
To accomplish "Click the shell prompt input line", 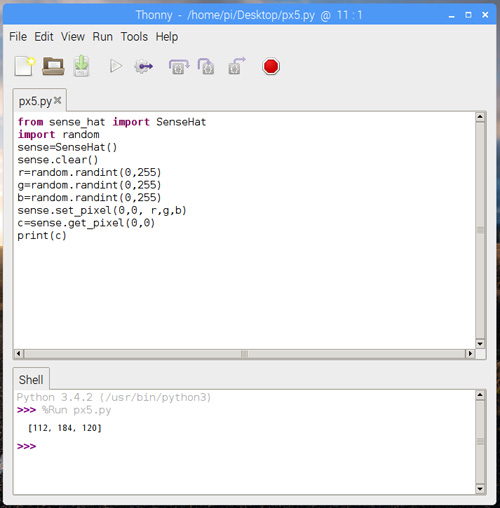I will [245, 446].
